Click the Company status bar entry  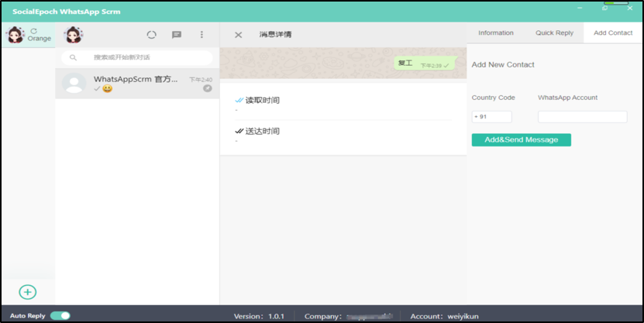pyautogui.click(x=348, y=317)
